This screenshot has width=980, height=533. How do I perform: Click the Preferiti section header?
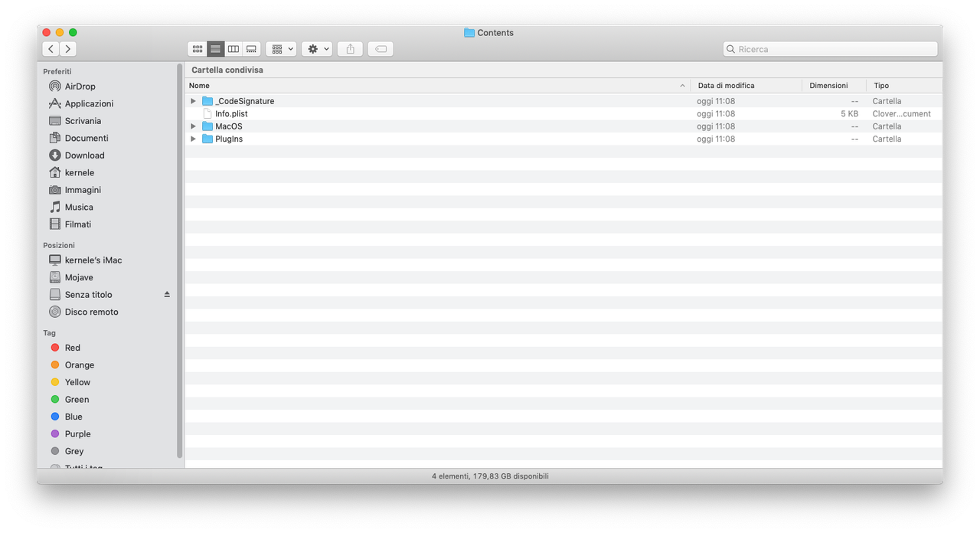pyautogui.click(x=57, y=71)
